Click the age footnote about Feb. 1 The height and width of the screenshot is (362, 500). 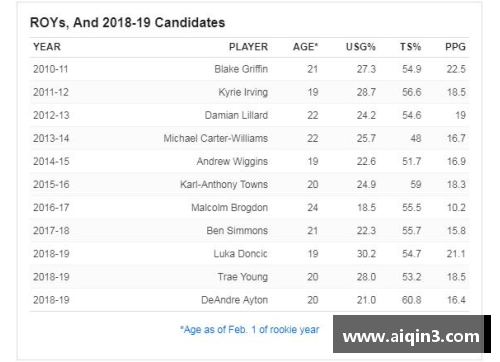249,330
